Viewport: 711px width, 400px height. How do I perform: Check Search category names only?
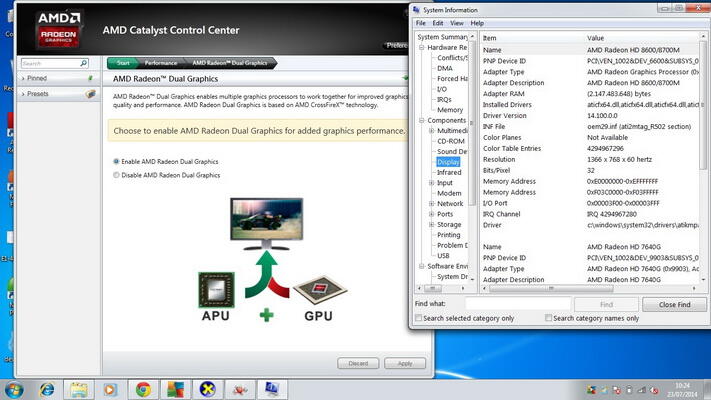pos(548,318)
